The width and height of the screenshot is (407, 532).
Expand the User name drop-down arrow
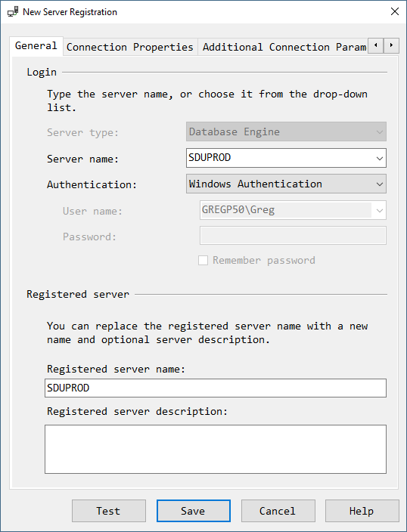[380, 210]
